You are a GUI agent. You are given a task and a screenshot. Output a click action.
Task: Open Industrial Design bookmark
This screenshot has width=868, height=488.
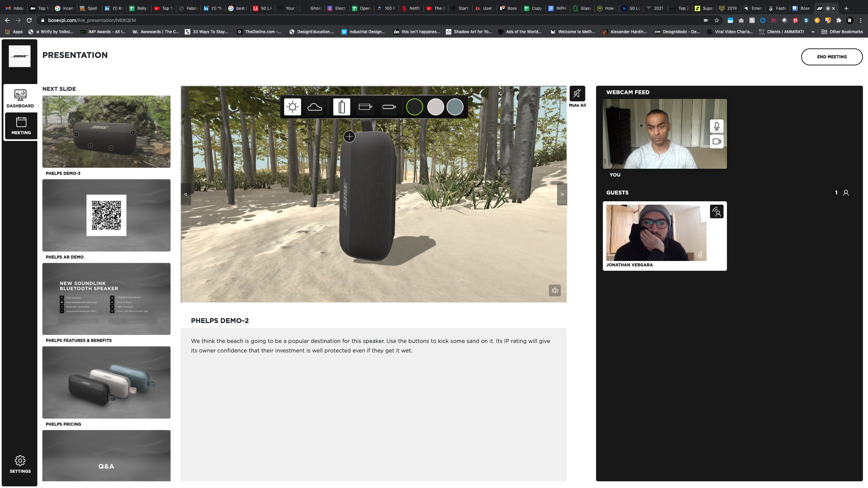(363, 32)
